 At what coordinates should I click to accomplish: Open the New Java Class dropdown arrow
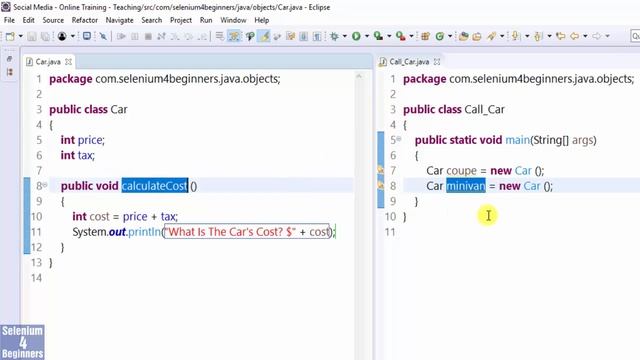450,36
